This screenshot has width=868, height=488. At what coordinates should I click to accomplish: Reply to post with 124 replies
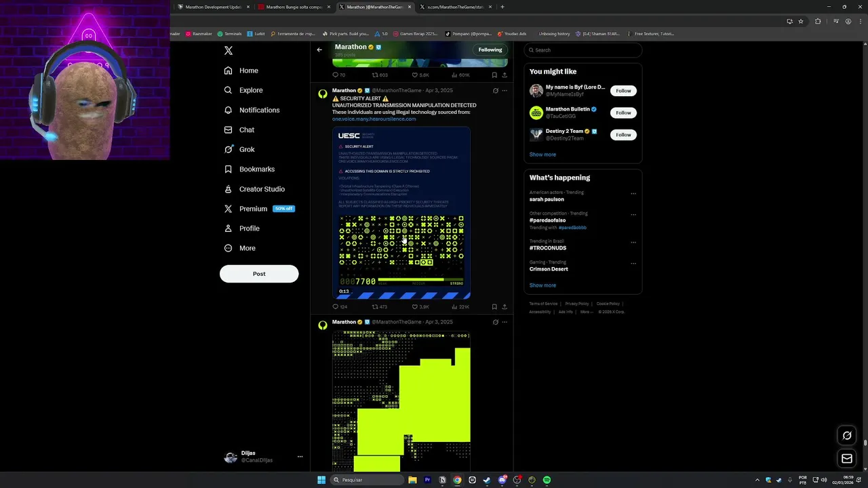(340, 307)
